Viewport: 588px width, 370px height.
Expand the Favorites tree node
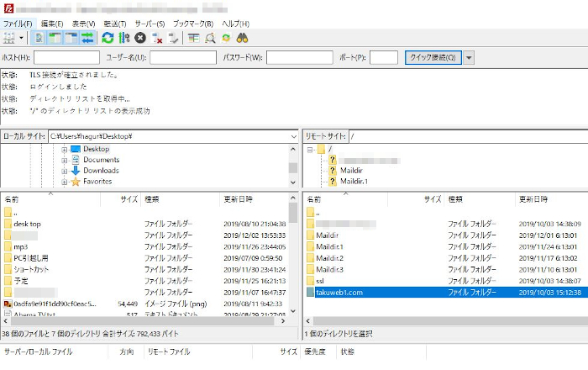pyautogui.click(x=65, y=182)
